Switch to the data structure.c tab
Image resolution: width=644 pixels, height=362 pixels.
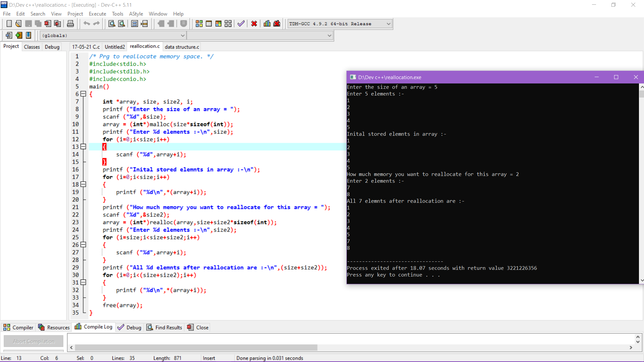click(x=182, y=47)
